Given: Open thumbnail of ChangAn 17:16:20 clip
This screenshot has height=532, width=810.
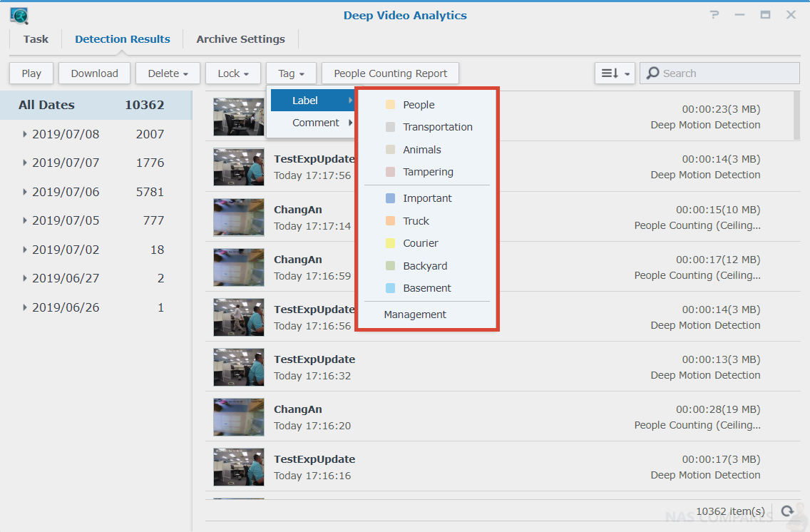Looking at the screenshot, I should click(239, 417).
